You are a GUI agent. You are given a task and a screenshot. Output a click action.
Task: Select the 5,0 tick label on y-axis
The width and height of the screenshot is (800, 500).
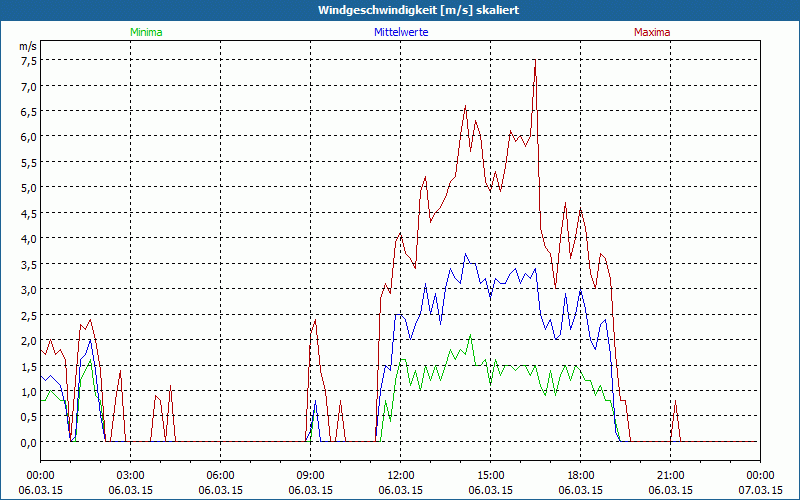[x=28, y=187]
